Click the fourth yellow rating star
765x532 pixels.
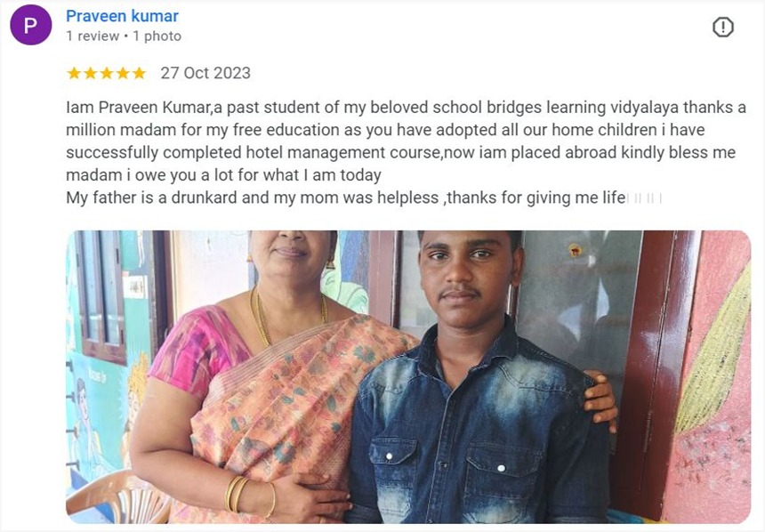tap(123, 73)
